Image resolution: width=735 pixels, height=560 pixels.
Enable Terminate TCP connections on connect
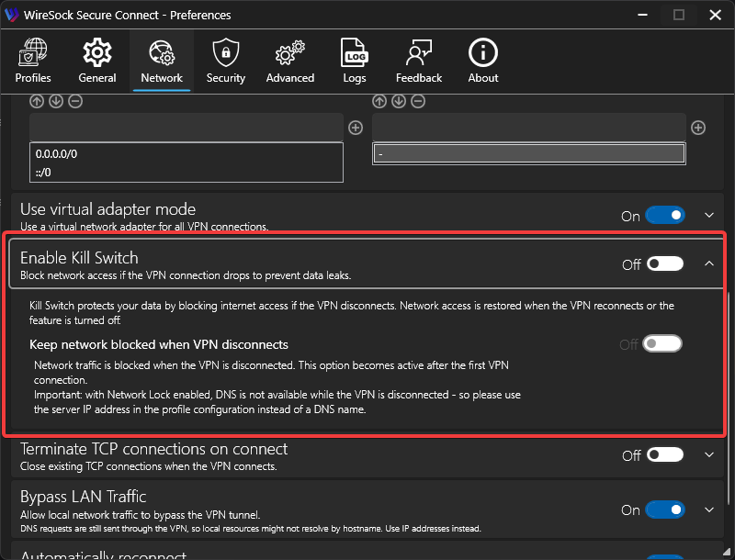(x=664, y=455)
